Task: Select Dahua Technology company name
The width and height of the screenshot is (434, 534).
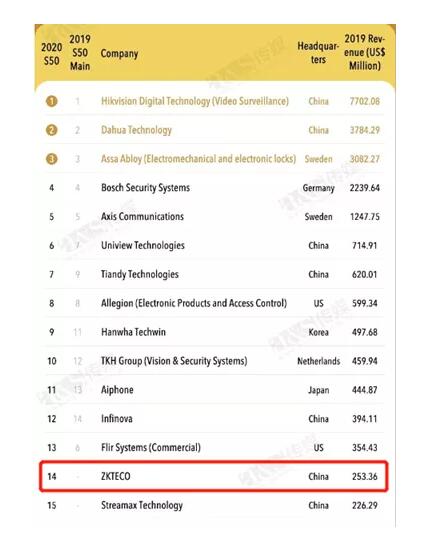Action: point(136,130)
